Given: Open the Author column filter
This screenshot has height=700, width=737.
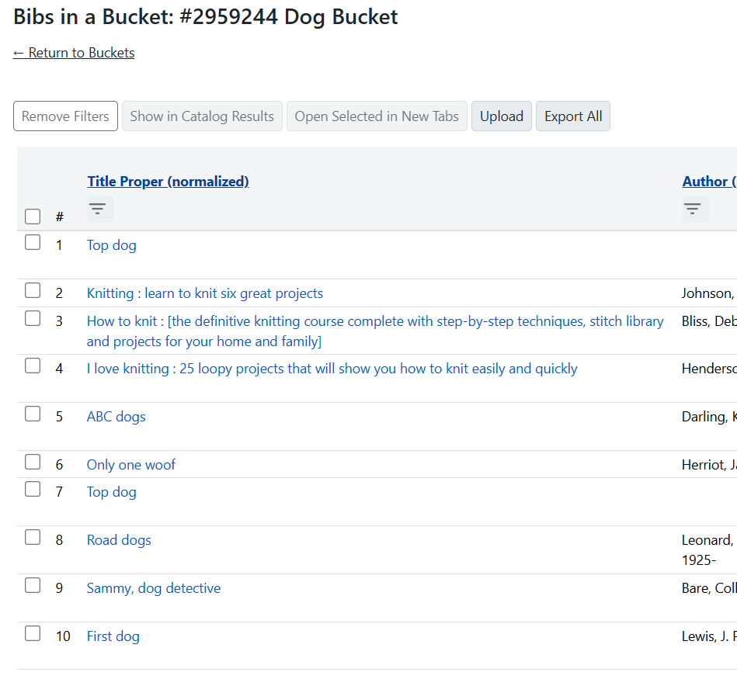Looking at the screenshot, I should click(694, 208).
